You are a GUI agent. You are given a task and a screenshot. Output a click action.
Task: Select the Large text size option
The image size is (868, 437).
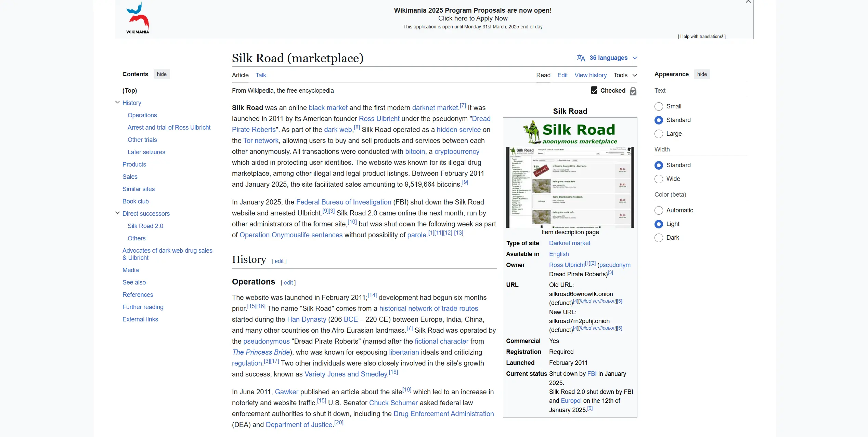(659, 134)
